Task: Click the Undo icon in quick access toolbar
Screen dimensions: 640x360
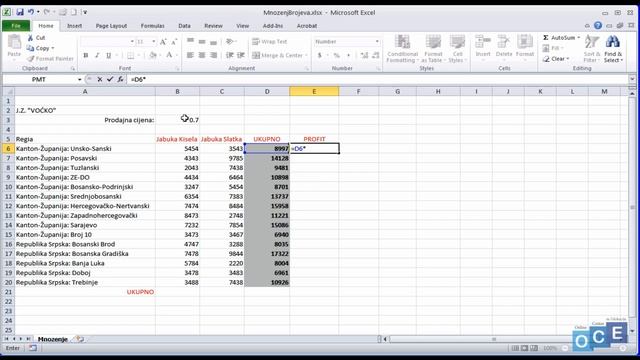Action: click(x=31, y=12)
